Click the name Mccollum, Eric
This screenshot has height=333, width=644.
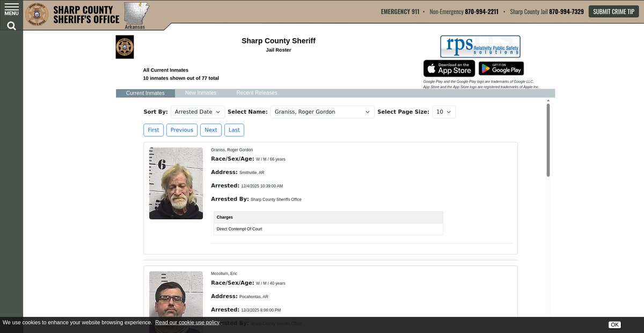click(224, 274)
